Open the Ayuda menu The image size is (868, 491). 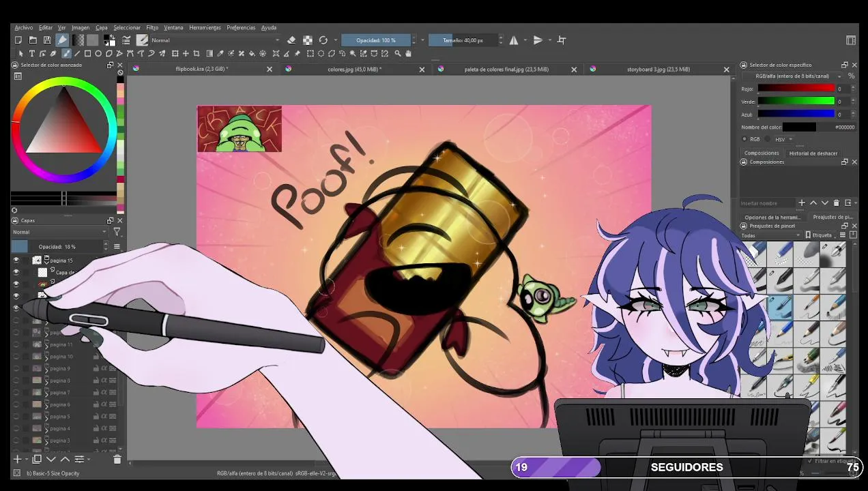pos(269,27)
